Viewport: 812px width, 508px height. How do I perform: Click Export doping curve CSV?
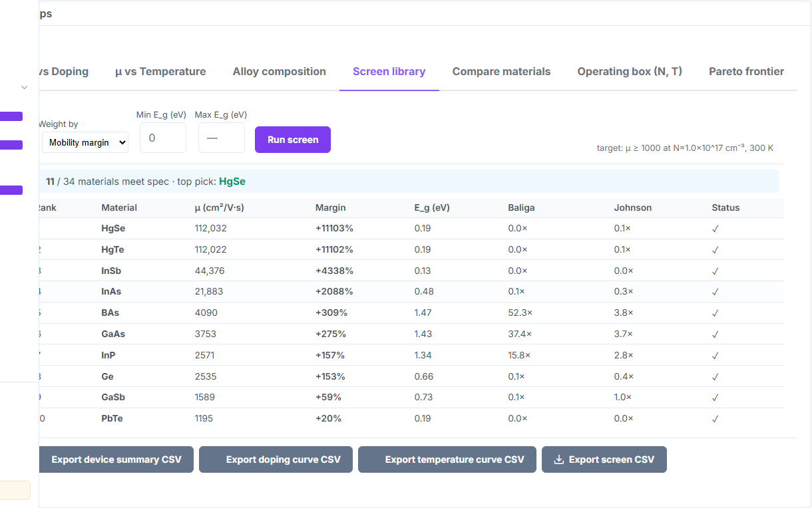point(276,459)
